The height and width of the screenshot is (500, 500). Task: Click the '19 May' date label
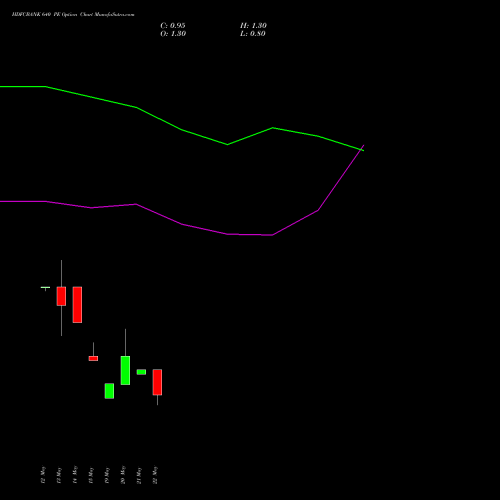[107, 475]
